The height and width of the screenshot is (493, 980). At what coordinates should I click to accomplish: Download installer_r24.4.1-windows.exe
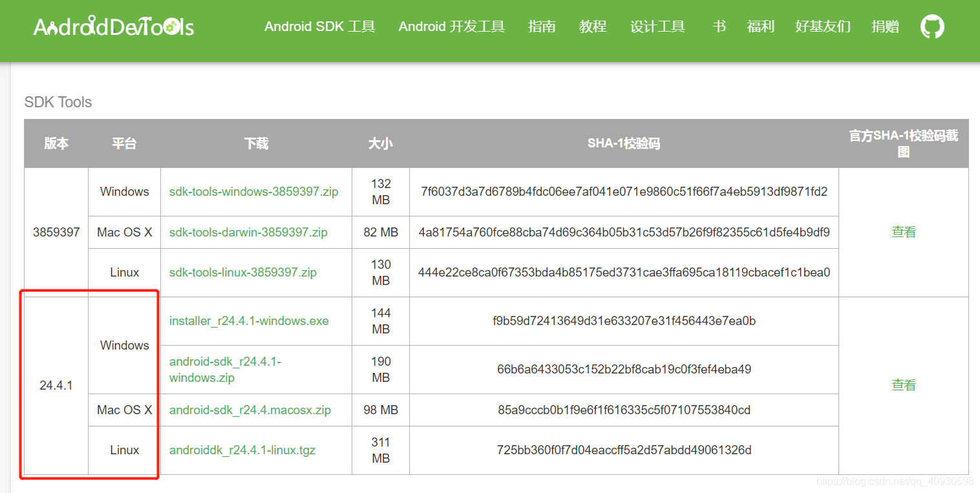(x=249, y=321)
